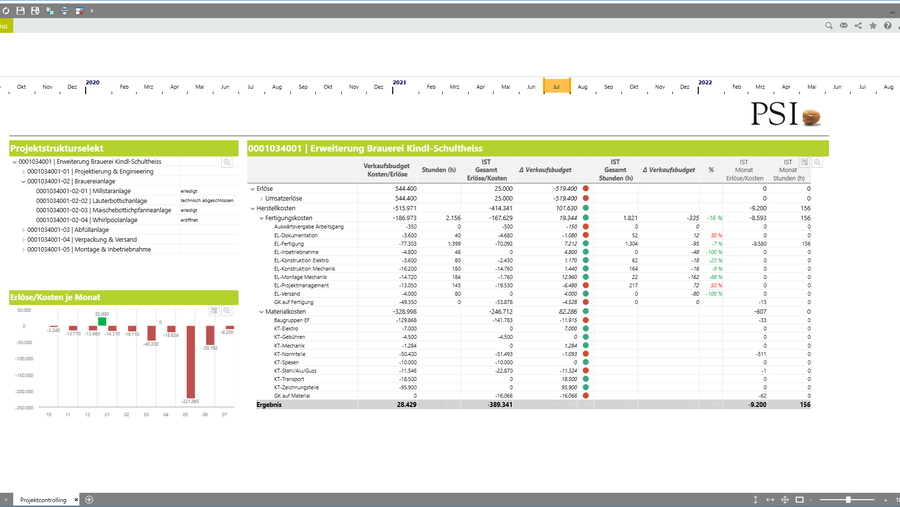
Task: Collapse 0001034001-02 Brauereianlage node
Action: (24, 181)
